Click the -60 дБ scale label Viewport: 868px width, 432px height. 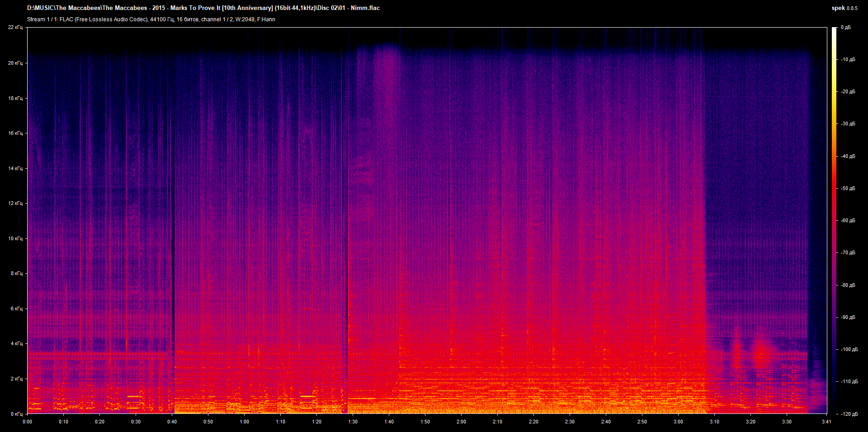pos(848,221)
